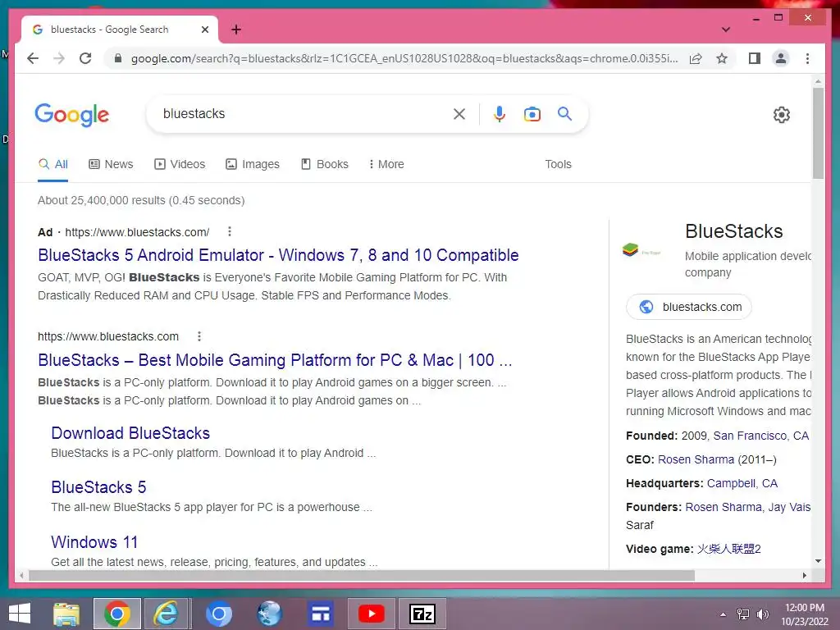840x630 pixels.
Task: Visit bluestacks.com from the knowledge panel button
Action: pyautogui.click(x=689, y=307)
